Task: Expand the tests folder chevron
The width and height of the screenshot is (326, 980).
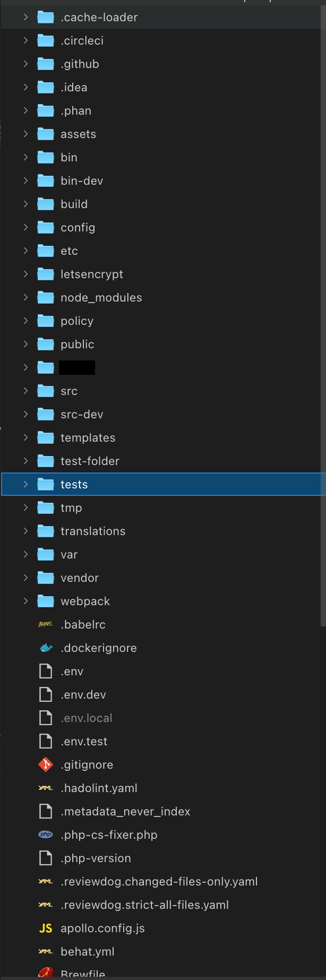Action: [x=25, y=484]
